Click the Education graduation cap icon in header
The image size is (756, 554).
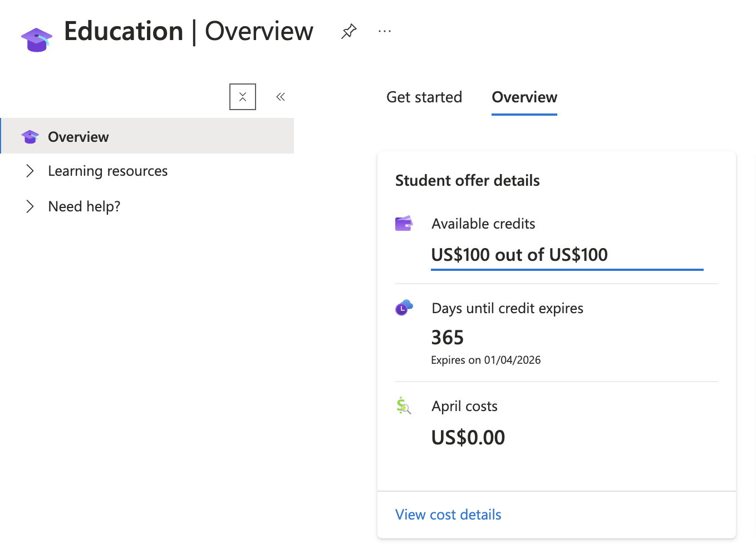tap(37, 39)
